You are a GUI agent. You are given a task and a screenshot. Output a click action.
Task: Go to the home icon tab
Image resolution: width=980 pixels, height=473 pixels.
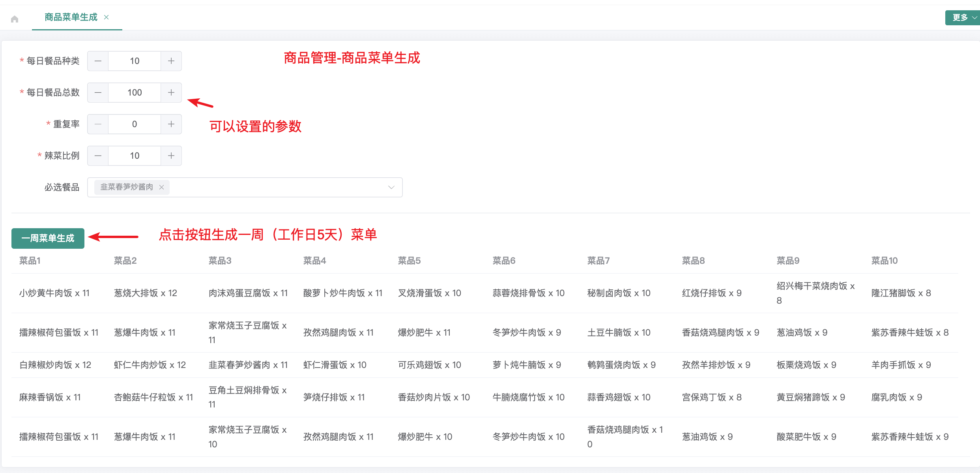coord(15,18)
